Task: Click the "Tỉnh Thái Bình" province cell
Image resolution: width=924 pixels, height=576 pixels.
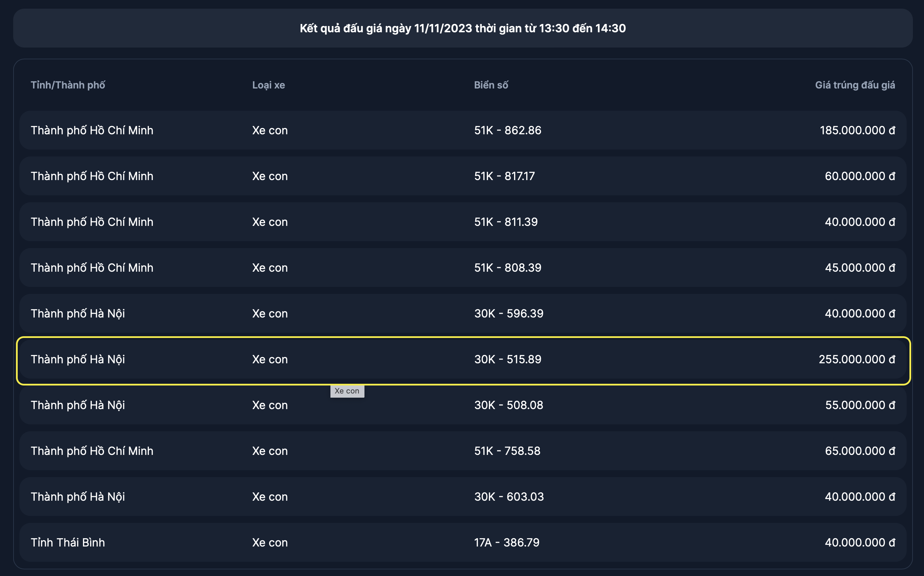Action: 68,542
